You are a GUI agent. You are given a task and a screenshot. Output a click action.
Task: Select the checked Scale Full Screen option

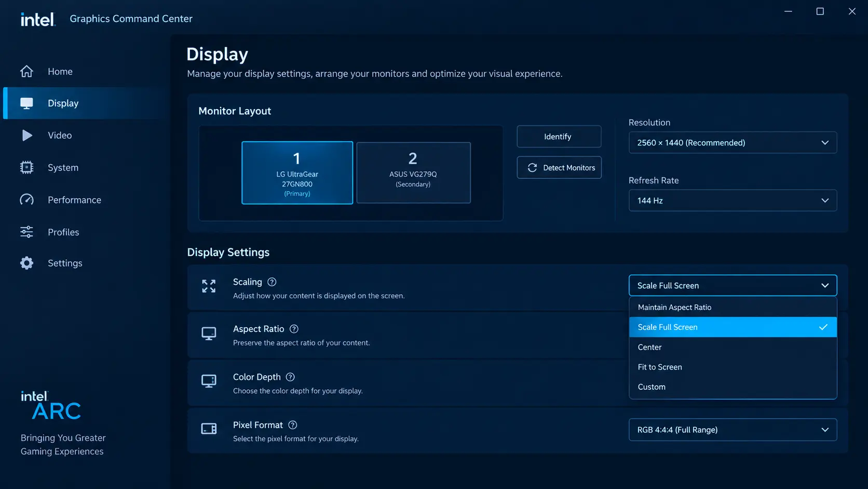[733, 327]
